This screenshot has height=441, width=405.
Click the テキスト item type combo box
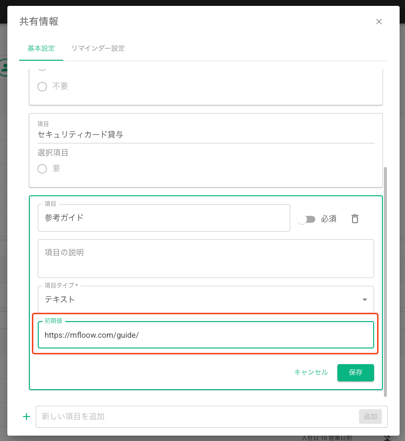(x=206, y=299)
